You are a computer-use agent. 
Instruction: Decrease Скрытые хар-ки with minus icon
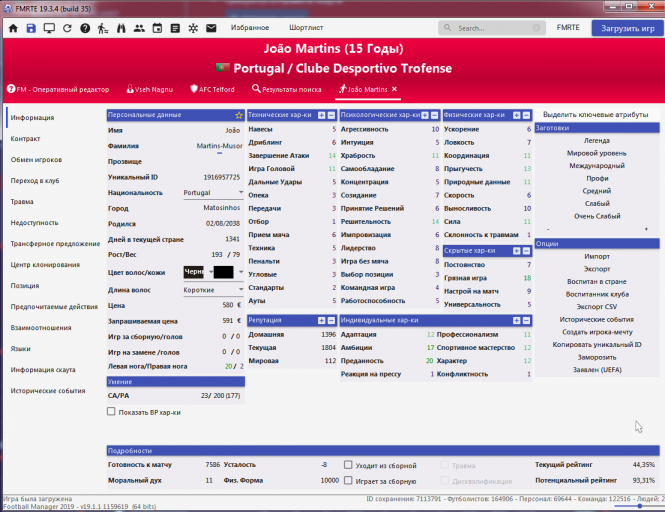(x=526, y=251)
